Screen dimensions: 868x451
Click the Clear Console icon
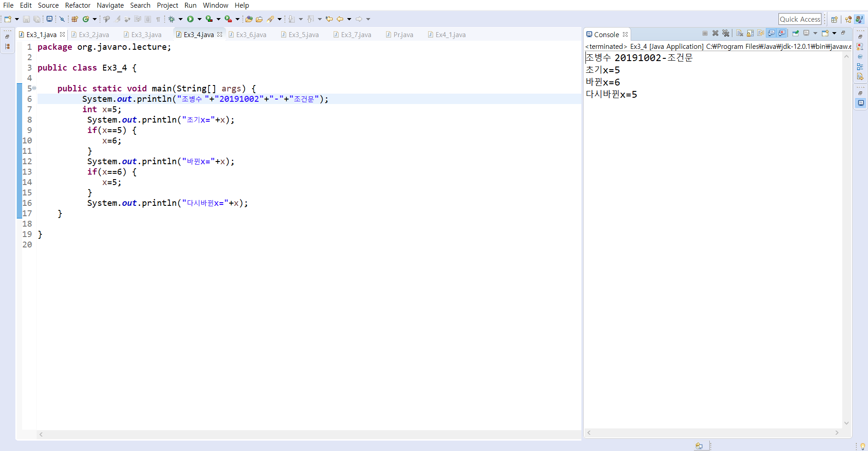pos(740,33)
